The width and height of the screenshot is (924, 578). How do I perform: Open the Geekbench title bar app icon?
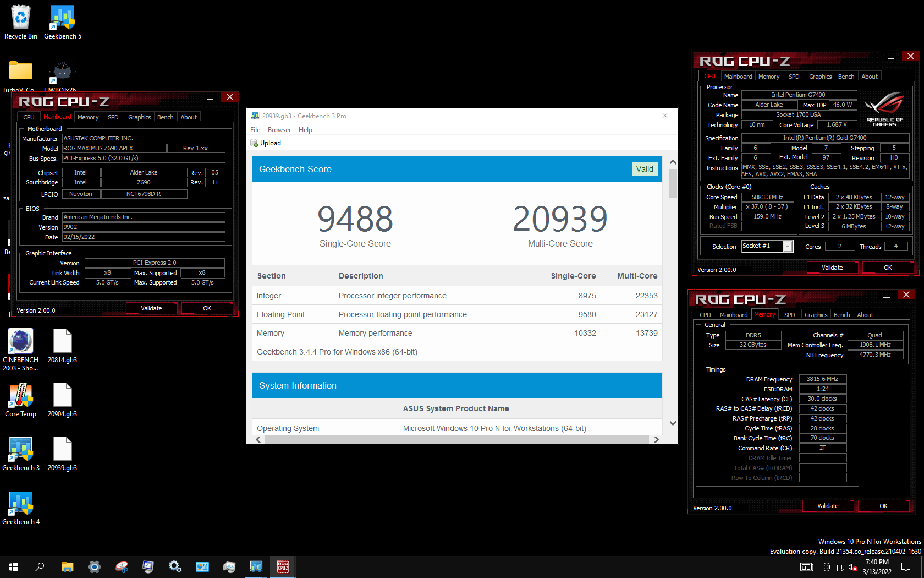click(255, 116)
